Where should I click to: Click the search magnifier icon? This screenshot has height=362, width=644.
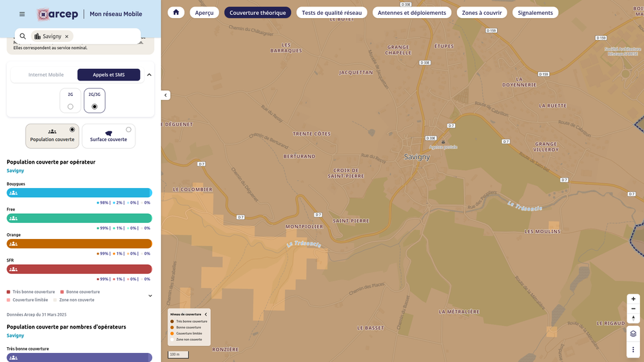tap(23, 37)
